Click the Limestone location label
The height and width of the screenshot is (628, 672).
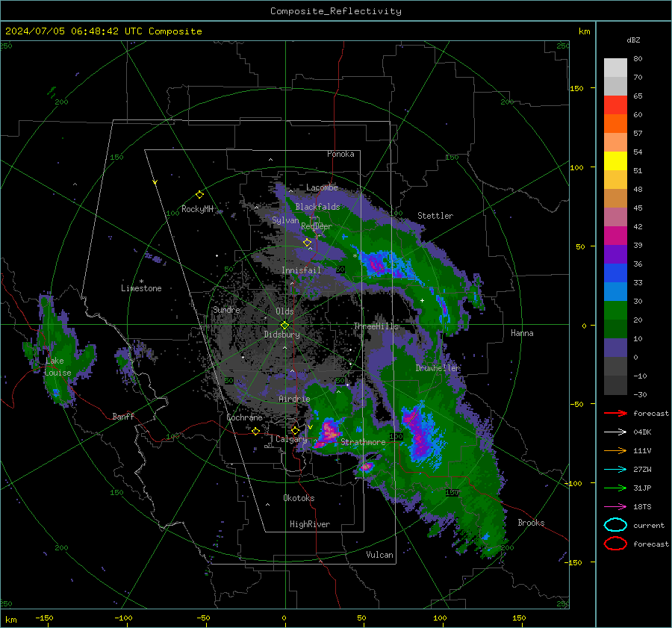(x=141, y=288)
